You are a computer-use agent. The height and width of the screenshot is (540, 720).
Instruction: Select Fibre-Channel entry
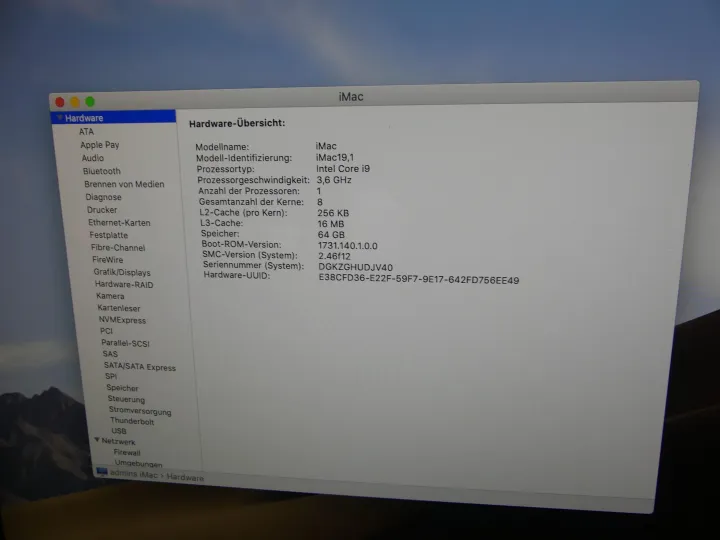118,248
